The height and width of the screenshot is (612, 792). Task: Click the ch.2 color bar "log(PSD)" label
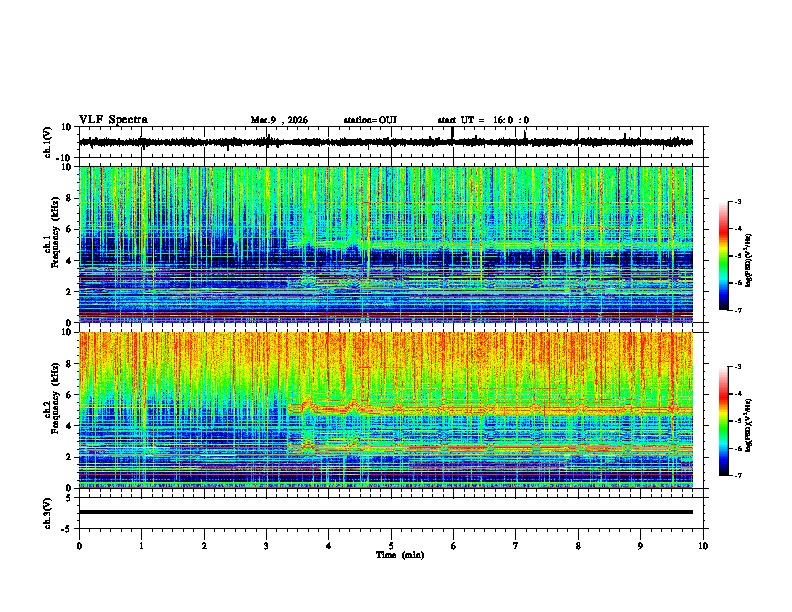click(749, 425)
